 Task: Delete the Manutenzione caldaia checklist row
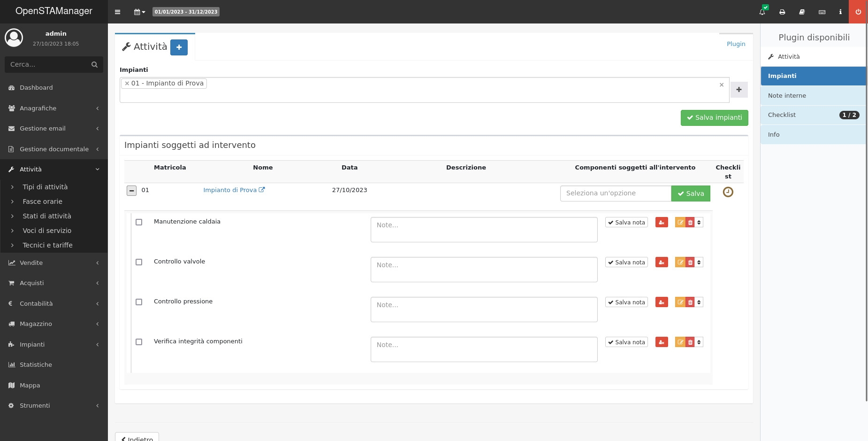pyautogui.click(x=690, y=223)
